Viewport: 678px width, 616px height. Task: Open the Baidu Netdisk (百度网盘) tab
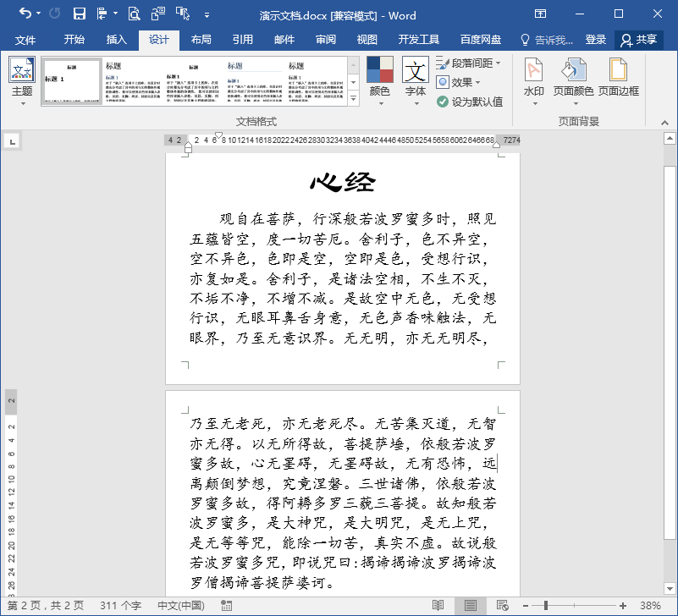click(481, 41)
